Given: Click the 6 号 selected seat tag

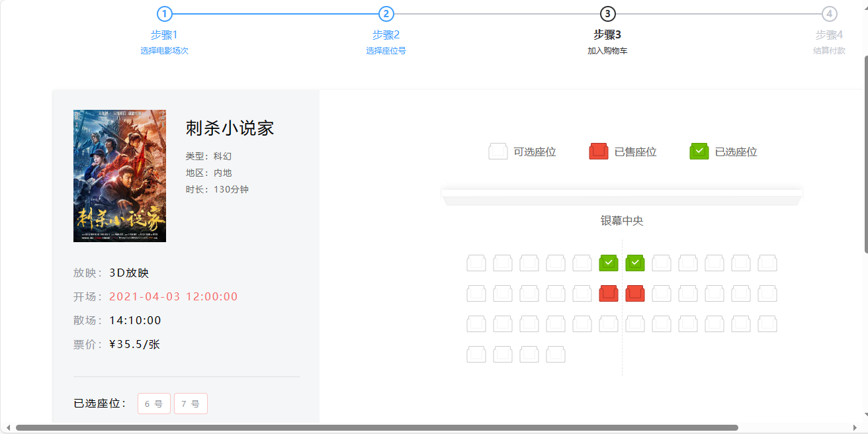Looking at the screenshot, I should (154, 404).
